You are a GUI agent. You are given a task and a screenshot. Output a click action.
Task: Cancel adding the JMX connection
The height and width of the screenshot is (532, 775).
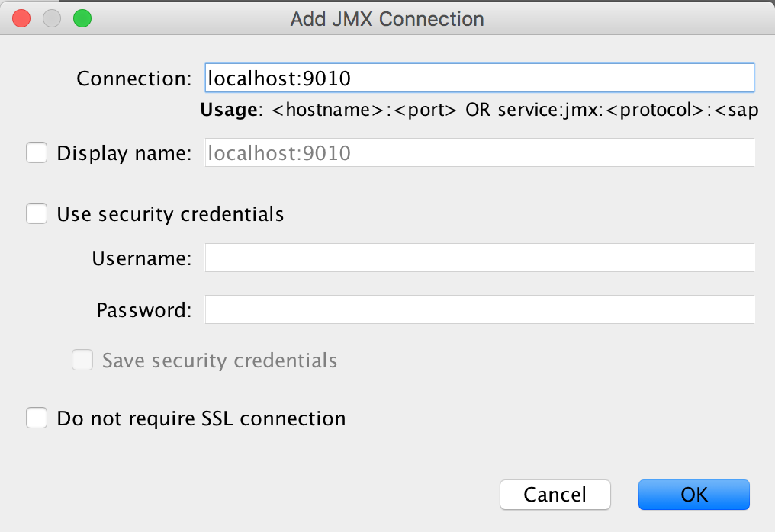(555, 495)
